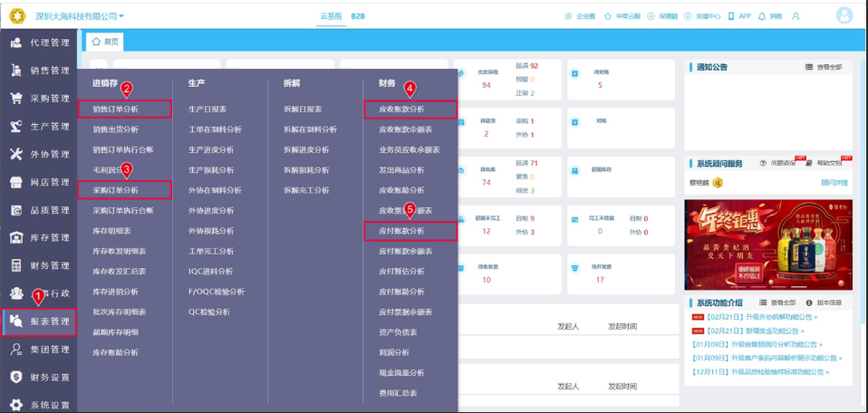Open 生产管理 in the left sidebar
The height and width of the screenshot is (413, 868).
pos(40,126)
